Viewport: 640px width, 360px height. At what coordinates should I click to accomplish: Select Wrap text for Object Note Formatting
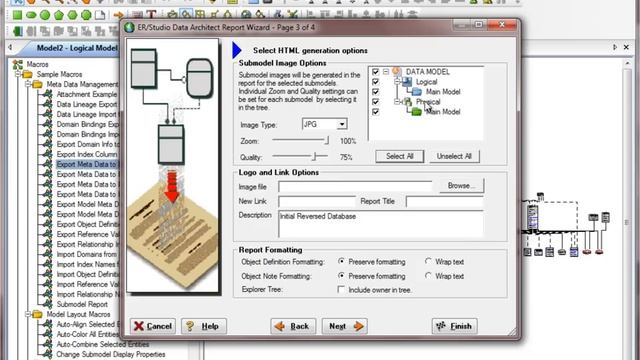[x=428, y=276]
